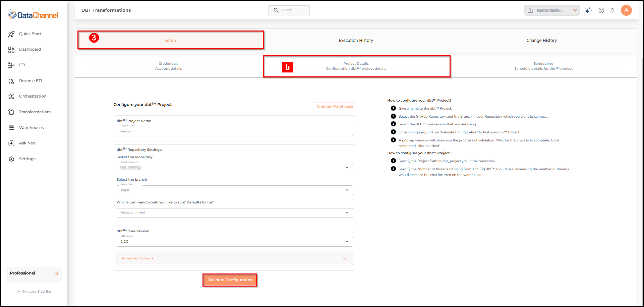Click the 'Validate Configuration' help step text
Viewport: 644px width, 307px height.
(459, 132)
